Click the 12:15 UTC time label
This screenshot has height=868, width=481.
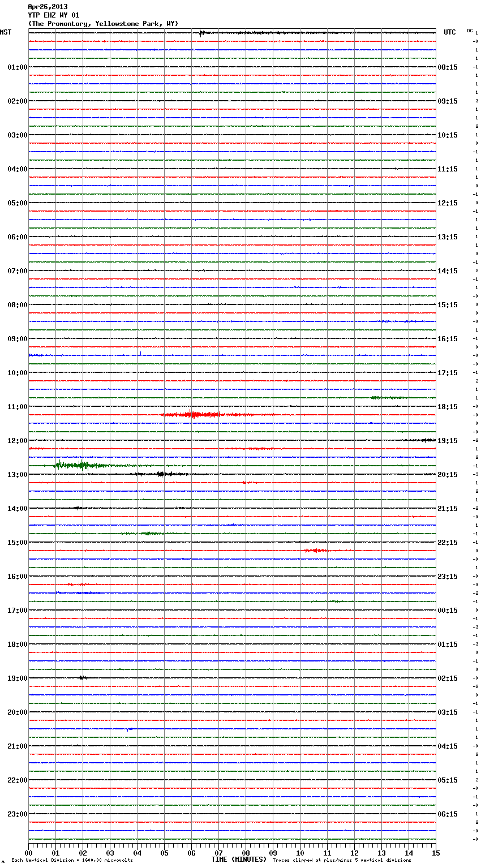pos(448,203)
